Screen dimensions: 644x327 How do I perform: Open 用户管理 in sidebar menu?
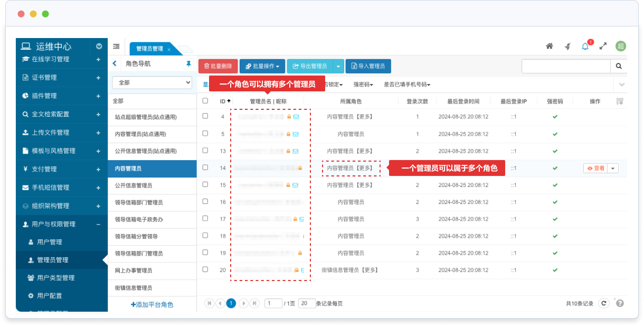[x=49, y=242]
